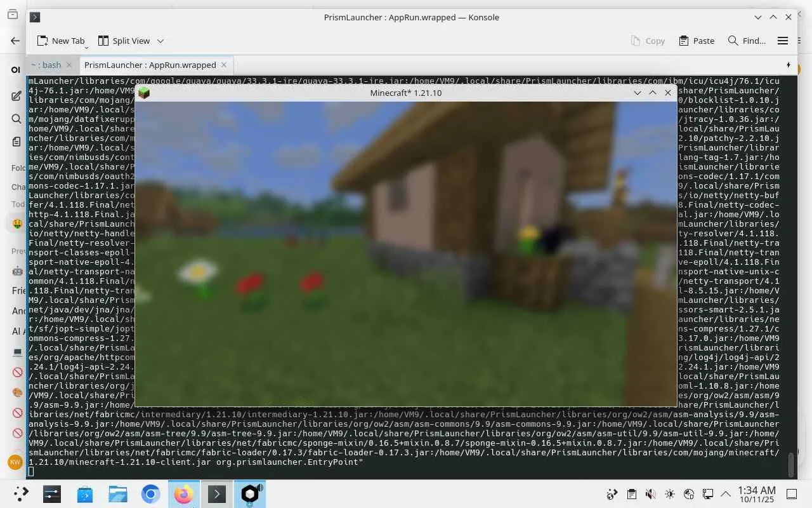Click the Konsole terminal icon in title bar
Screen dimensions: 812x508
click(36, 17)
